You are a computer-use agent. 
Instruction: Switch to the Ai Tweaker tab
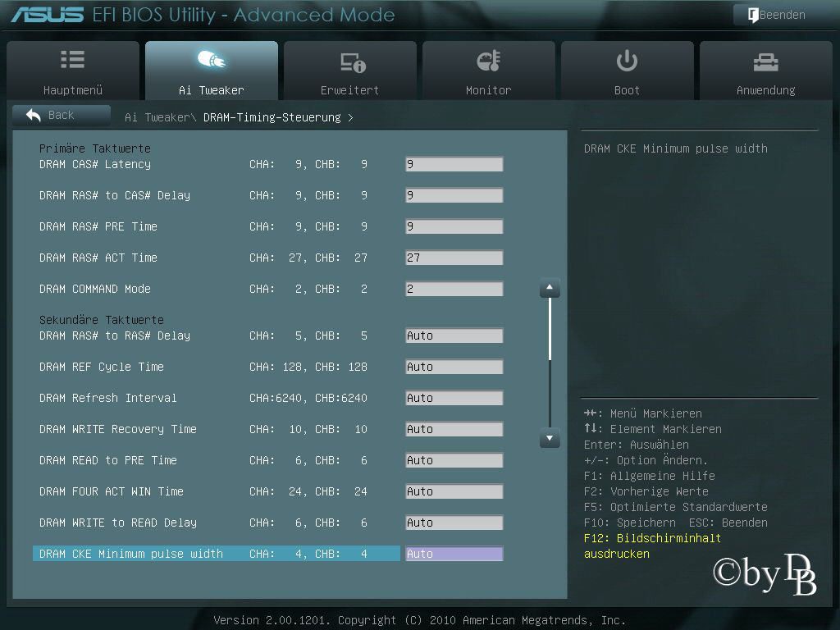tap(212, 71)
